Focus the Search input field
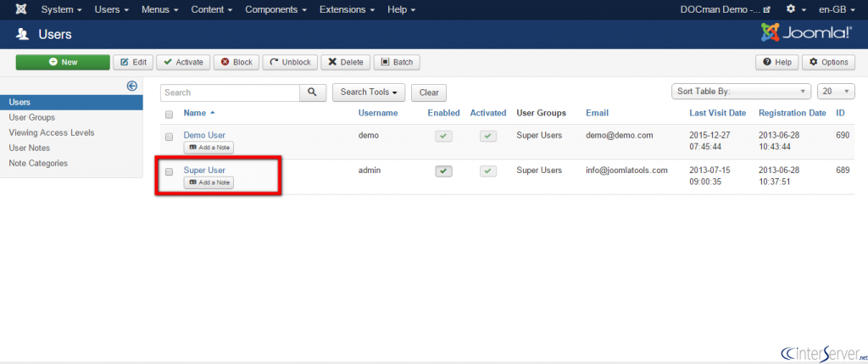The width and height of the screenshot is (868, 364). tap(231, 92)
